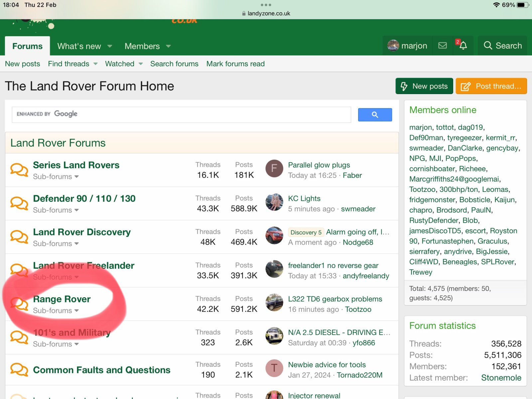Open the Land Rover Freelander forum link

click(x=84, y=265)
